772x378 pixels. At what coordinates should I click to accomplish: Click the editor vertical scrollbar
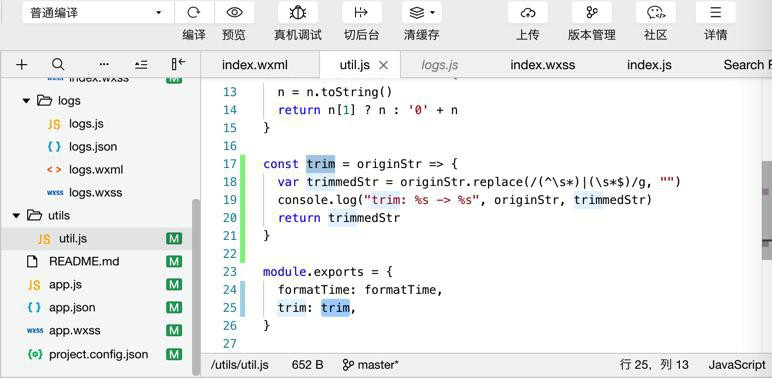pos(767,209)
